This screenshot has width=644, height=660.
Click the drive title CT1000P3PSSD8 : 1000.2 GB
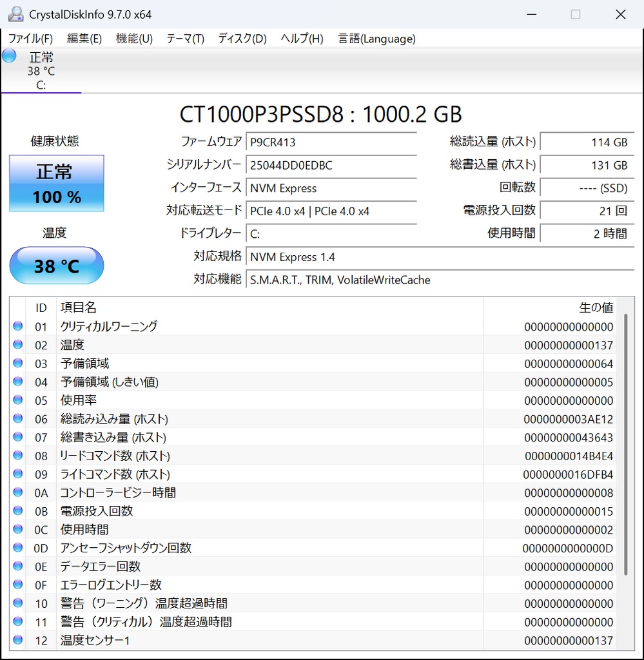pos(321,114)
